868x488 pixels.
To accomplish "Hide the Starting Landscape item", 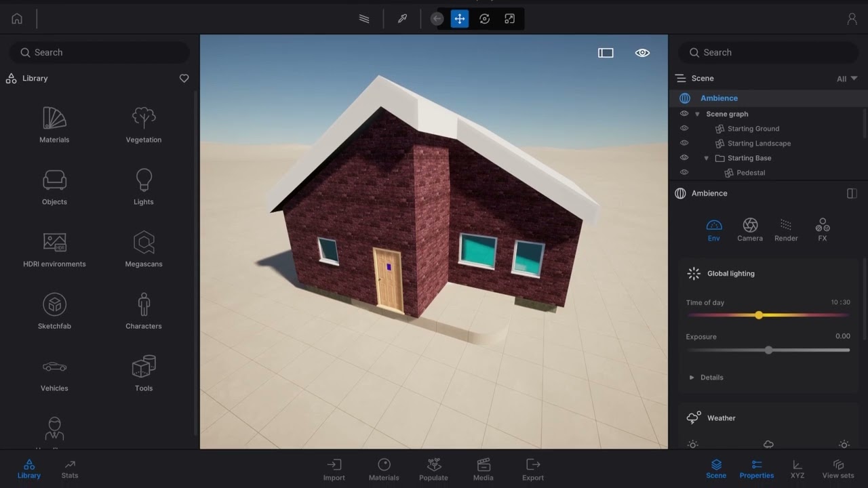I will tap(684, 143).
